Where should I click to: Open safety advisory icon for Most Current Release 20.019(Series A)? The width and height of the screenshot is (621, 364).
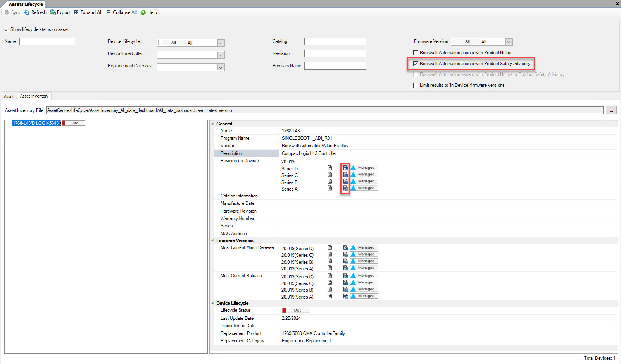345,296
